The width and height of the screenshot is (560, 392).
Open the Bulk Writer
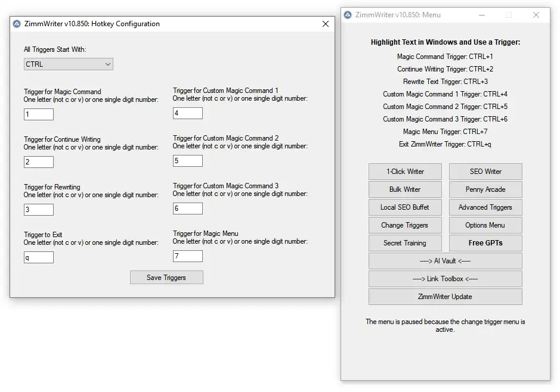(405, 189)
